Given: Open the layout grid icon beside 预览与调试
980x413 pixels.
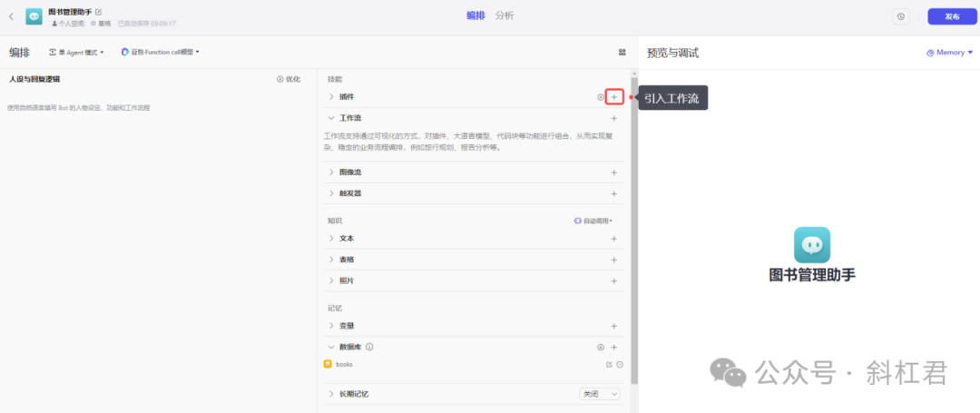Looking at the screenshot, I should tap(622, 53).
